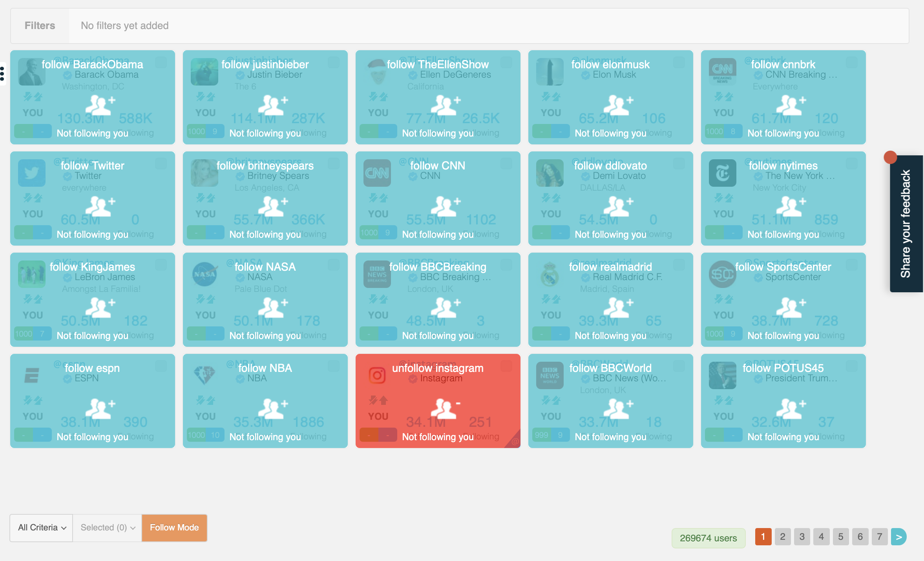
Task: Click the follow icon on the elonmusk card
Action: pos(619,105)
